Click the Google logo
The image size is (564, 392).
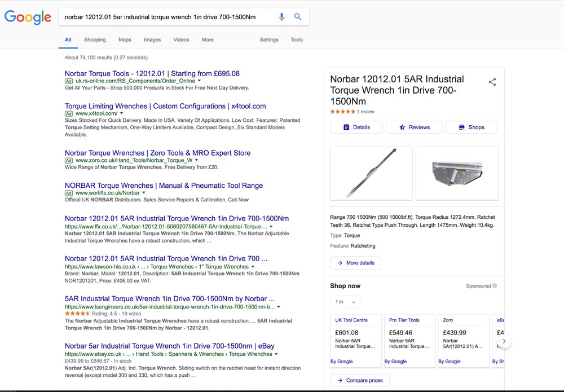[x=28, y=17]
